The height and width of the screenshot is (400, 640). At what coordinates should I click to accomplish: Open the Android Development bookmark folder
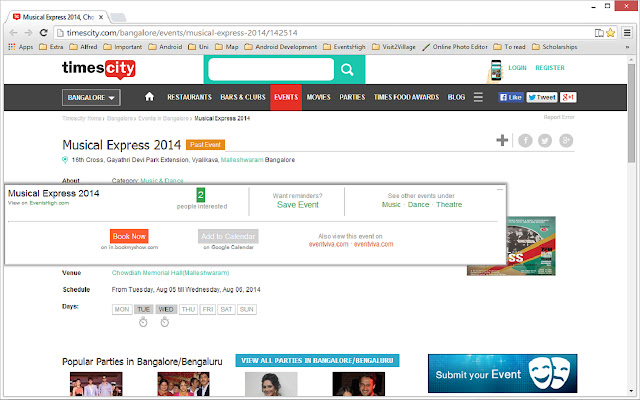pos(280,47)
